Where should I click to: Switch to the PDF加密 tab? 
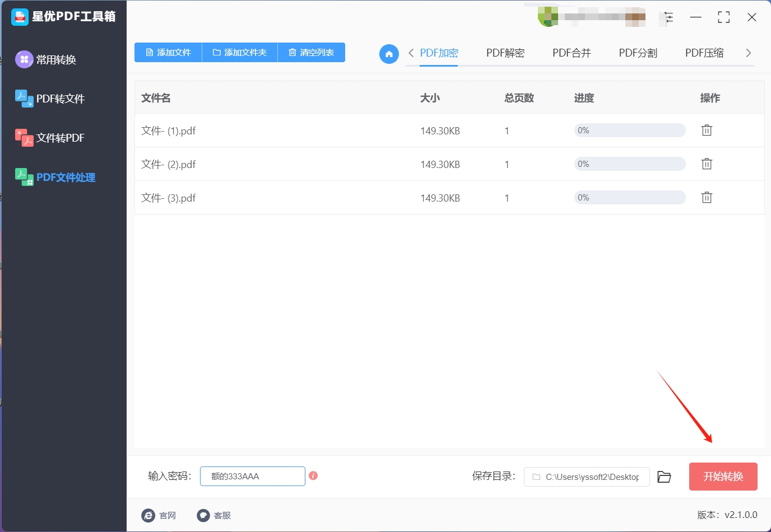(439, 53)
